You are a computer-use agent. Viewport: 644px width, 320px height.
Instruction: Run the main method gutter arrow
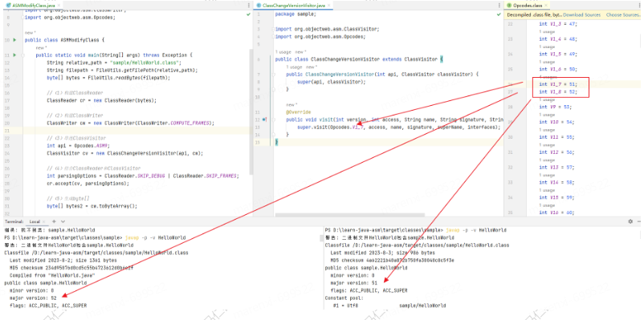14,55
